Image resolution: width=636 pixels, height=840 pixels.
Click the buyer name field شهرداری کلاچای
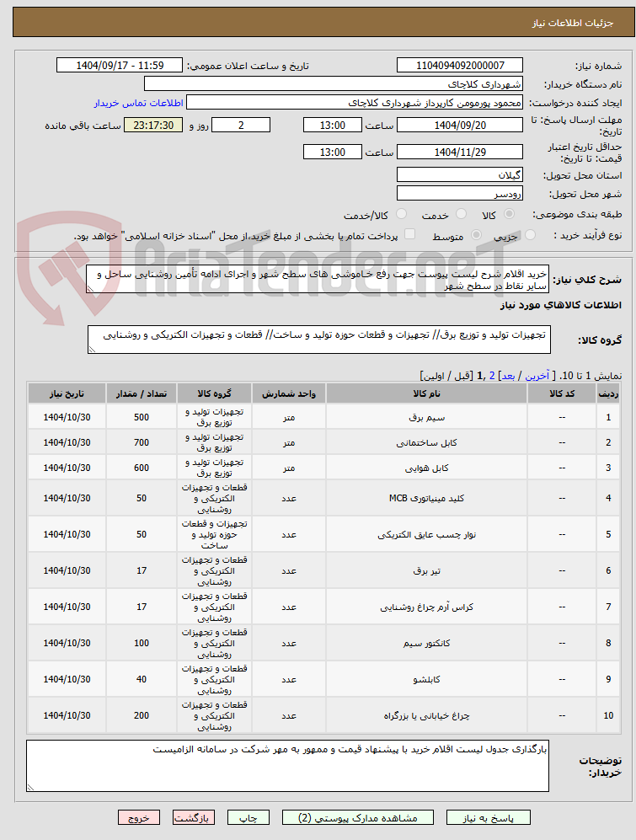334,84
